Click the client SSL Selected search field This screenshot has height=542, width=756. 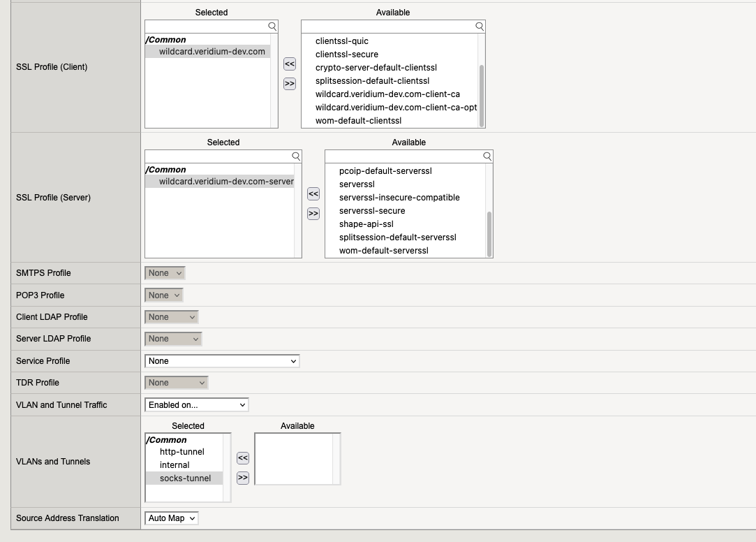click(x=206, y=27)
